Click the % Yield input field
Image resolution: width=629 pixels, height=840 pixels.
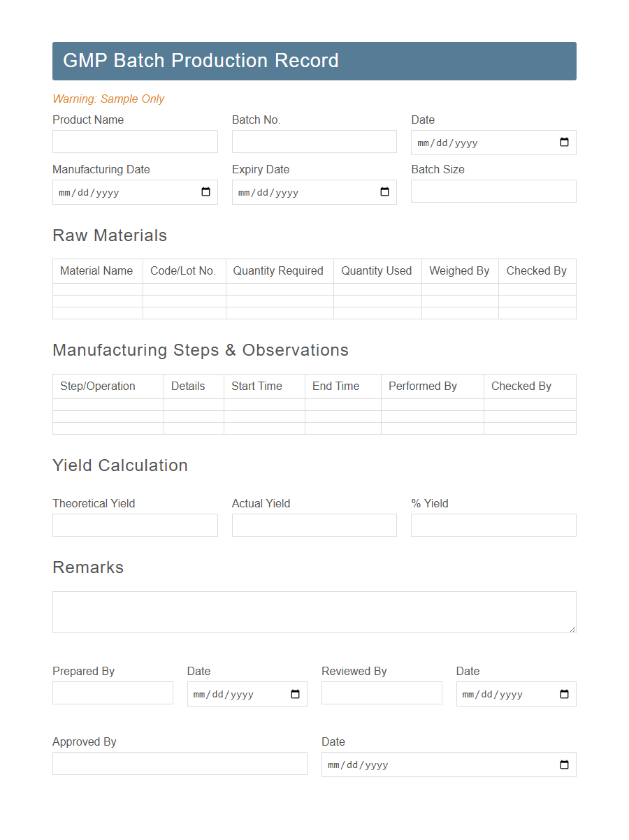(493, 525)
